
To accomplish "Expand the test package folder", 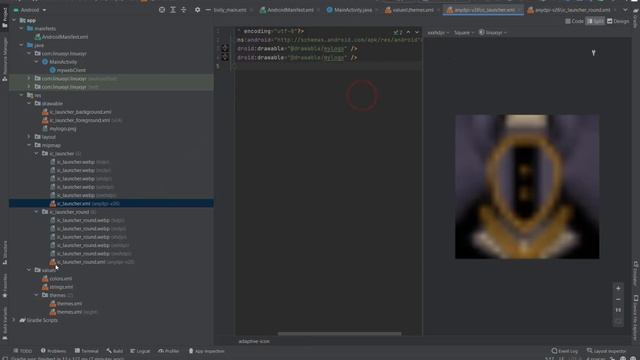I will coord(29,87).
